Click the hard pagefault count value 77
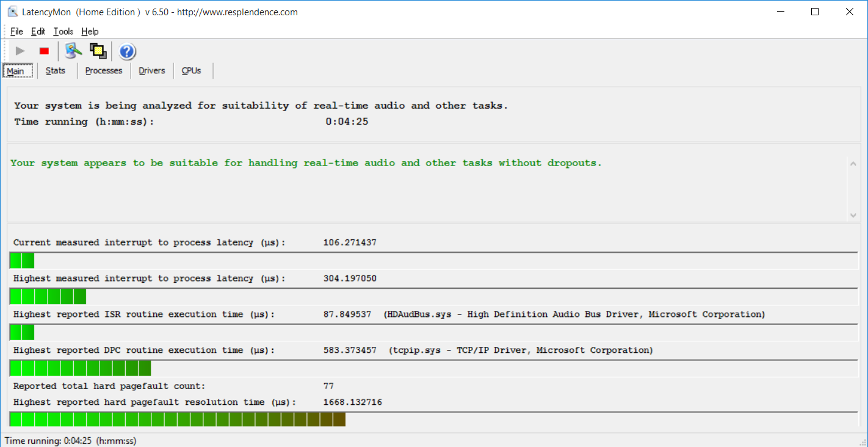The image size is (868, 447). pyautogui.click(x=328, y=386)
